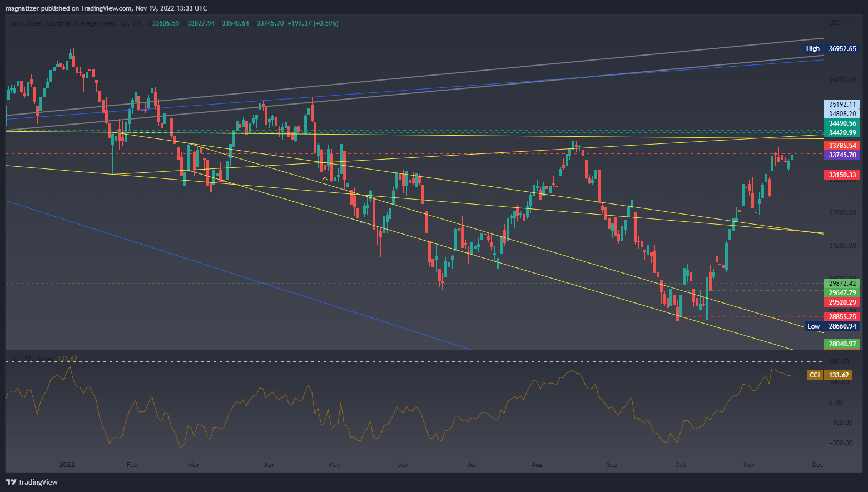Click the 34490.56 green price level tag

point(842,123)
